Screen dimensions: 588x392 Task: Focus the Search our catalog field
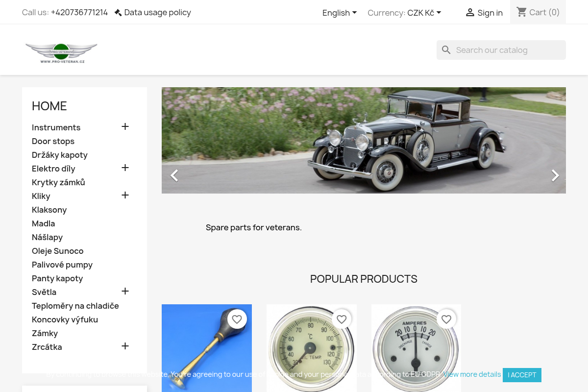(x=501, y=50)
